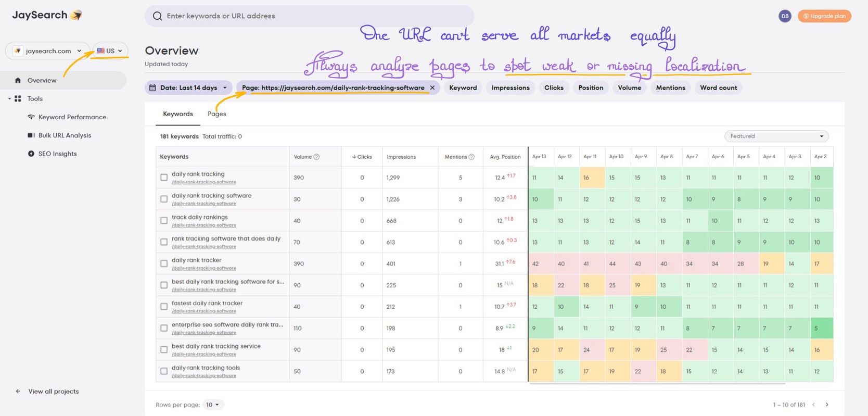Screen dimensions: 868x416
Task: Click the Overview home icon
Action: (x=18, y=80)
